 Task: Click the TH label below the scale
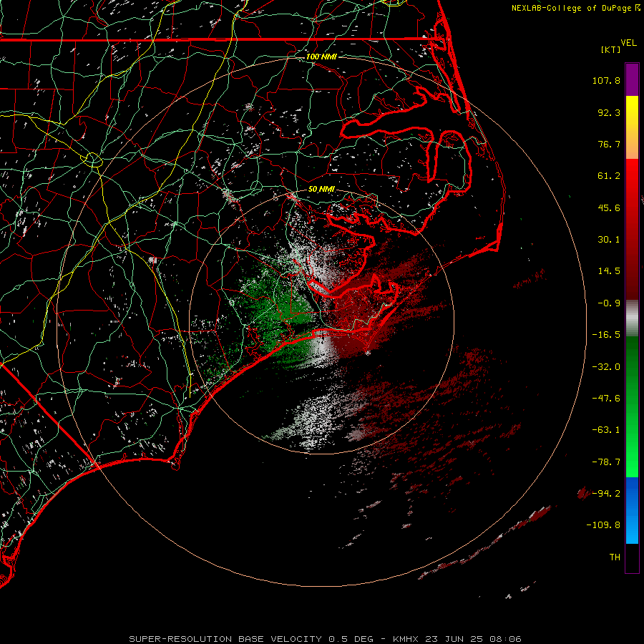point(615,557)
